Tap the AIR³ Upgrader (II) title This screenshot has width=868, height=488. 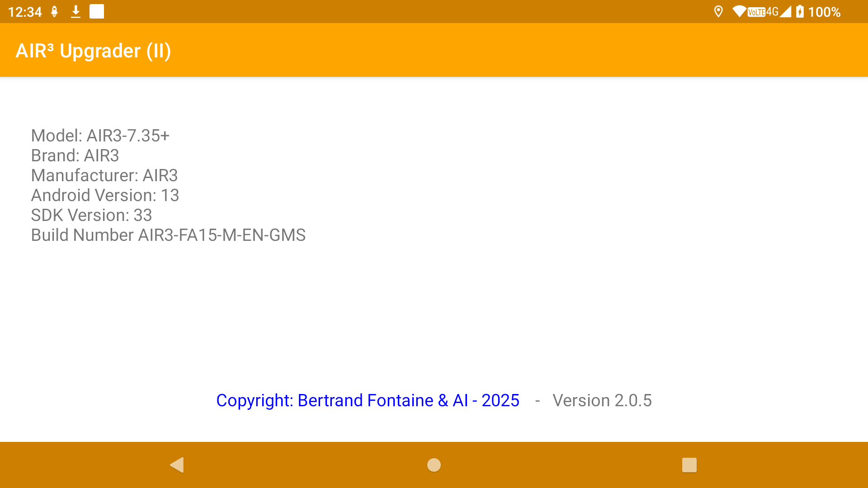coord(93,51)
